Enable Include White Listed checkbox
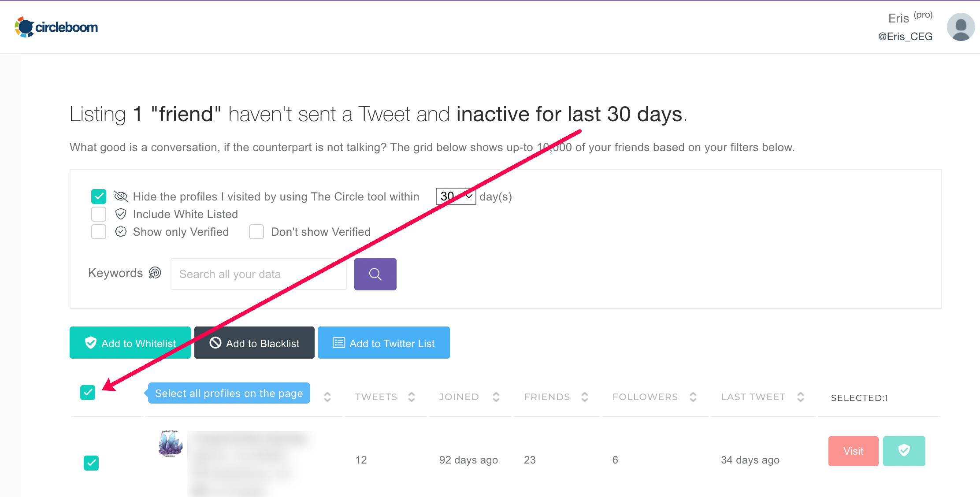This screenshot has height=497, width=980. tap(99, 214)
